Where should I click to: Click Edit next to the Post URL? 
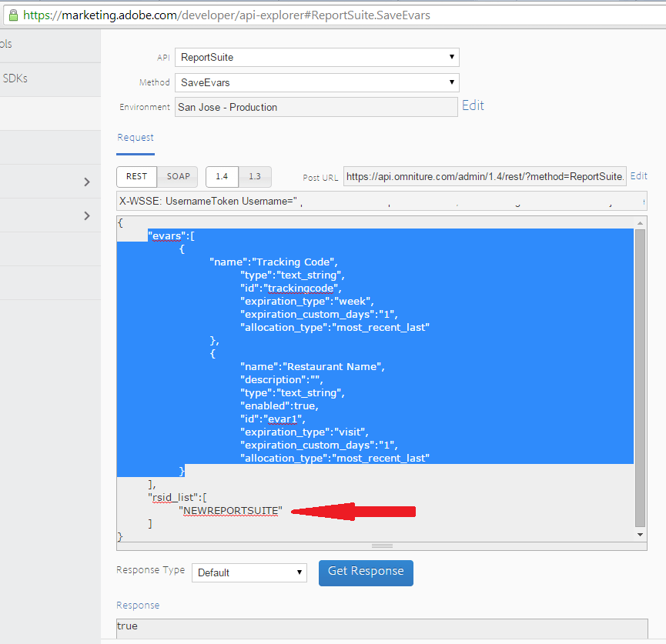pos(638,176)
